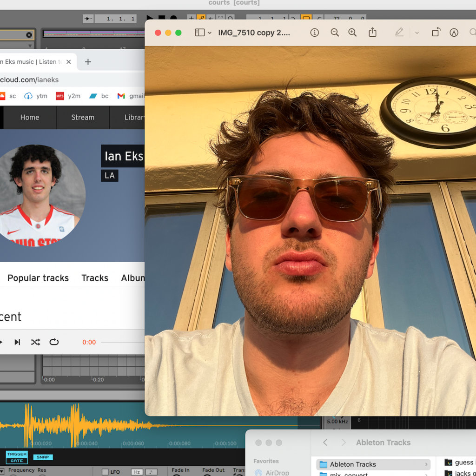
Task: Open a new browser tab
Action: pyautogui.click(x=88, y=62)
